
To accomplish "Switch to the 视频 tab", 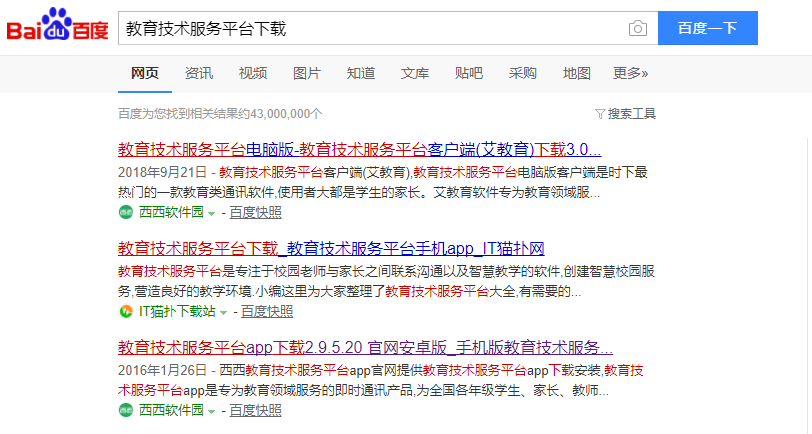I will click(253, 73).
